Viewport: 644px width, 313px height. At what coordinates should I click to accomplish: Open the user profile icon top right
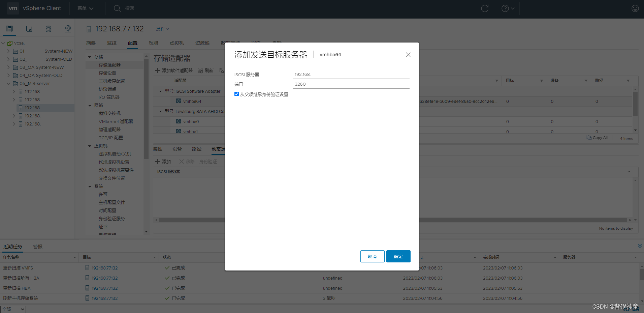click(635, 8)
